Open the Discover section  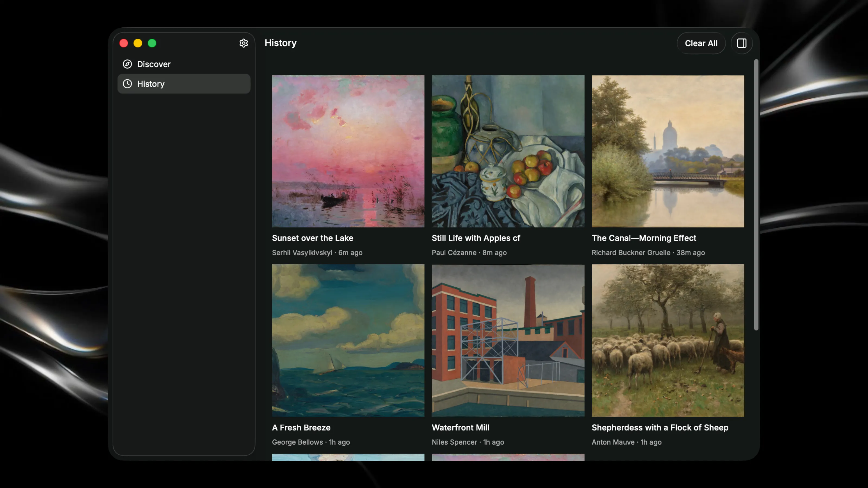click(x=184, y=64)
